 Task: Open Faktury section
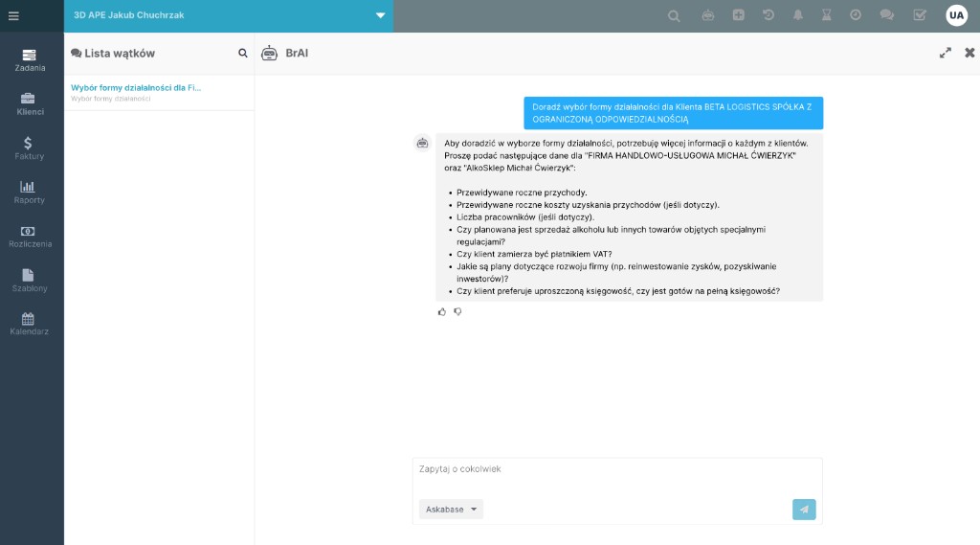pyautogui.click(x=30, y=148)
